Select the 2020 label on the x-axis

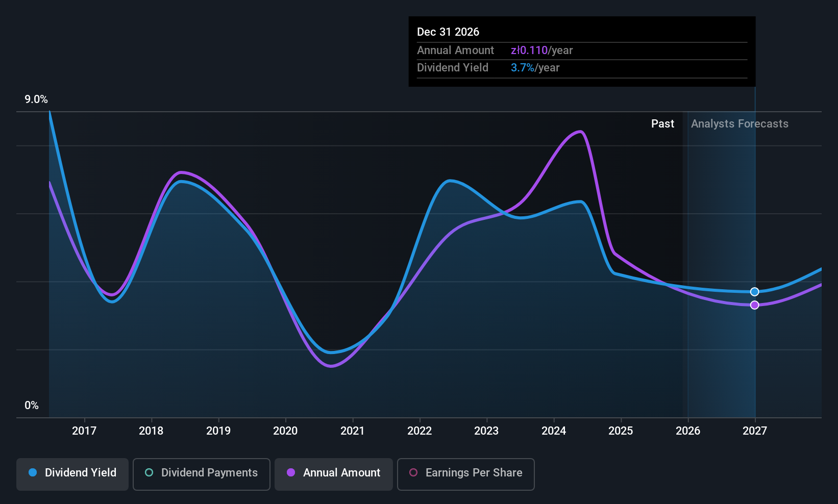pyautogui.click(x=285, y=431)
